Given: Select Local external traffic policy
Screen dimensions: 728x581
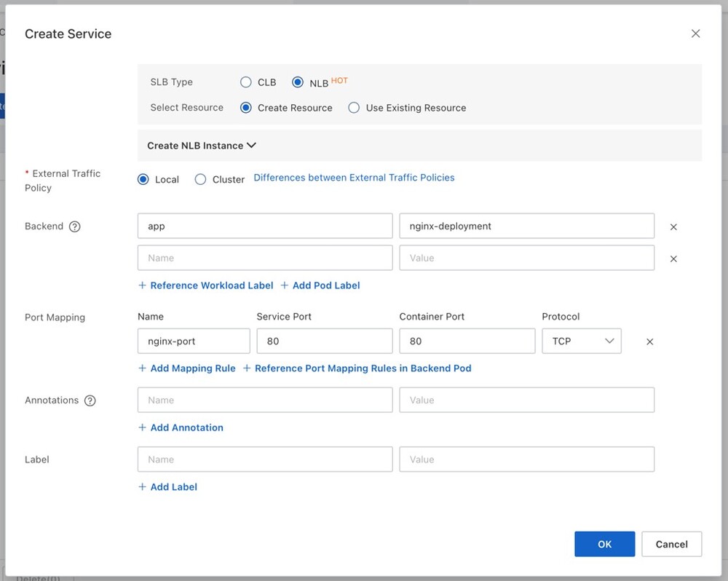Looking at the screenshot, I should (x=143, y=179).
